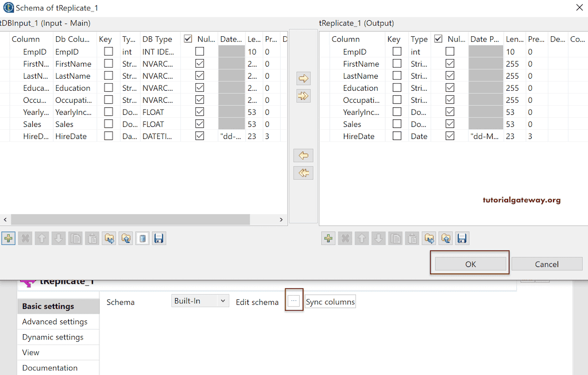Confirm the schema with OK
This screenshot has height=375, width=588.
coord(470,264)
